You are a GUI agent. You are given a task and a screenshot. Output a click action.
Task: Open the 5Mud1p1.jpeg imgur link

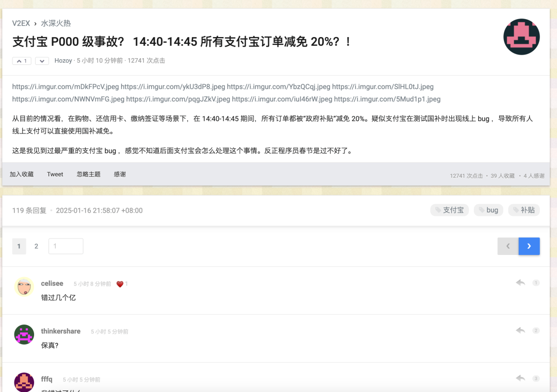point(387,99)
